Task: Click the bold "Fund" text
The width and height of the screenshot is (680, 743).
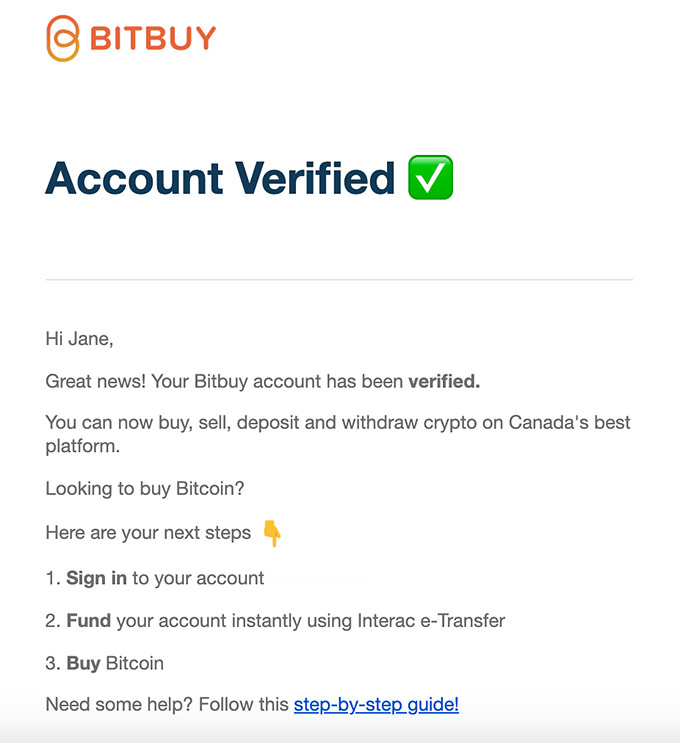Action: 89,621
